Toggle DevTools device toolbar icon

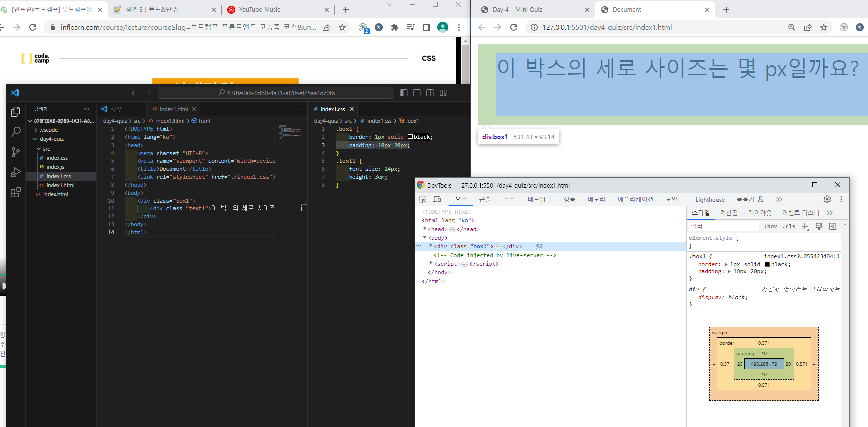coord(437,199)
